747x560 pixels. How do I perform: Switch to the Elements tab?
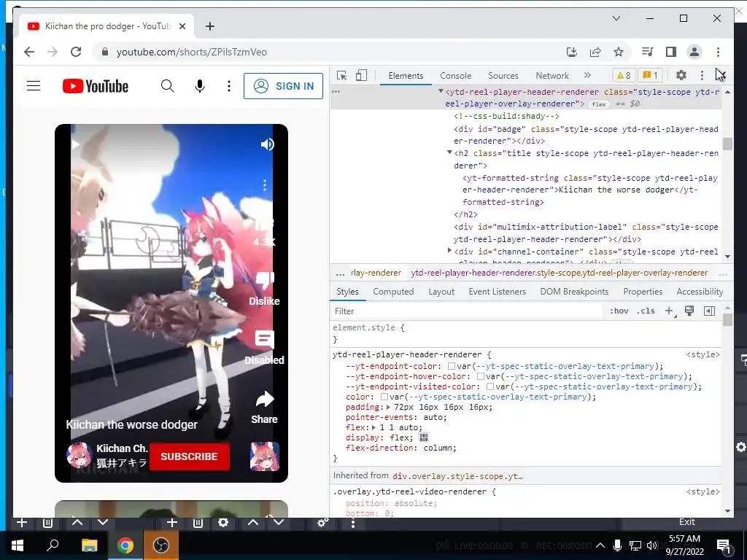(406, 76)
